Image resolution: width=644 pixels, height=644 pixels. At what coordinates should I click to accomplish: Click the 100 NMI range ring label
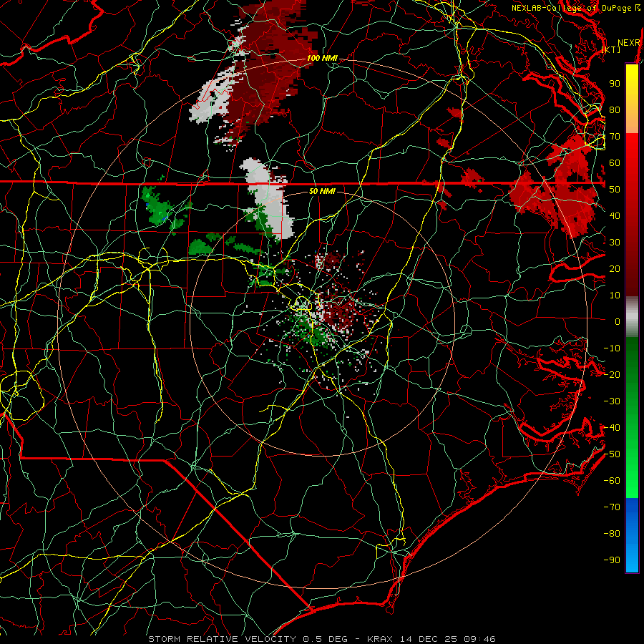(322, 58)
